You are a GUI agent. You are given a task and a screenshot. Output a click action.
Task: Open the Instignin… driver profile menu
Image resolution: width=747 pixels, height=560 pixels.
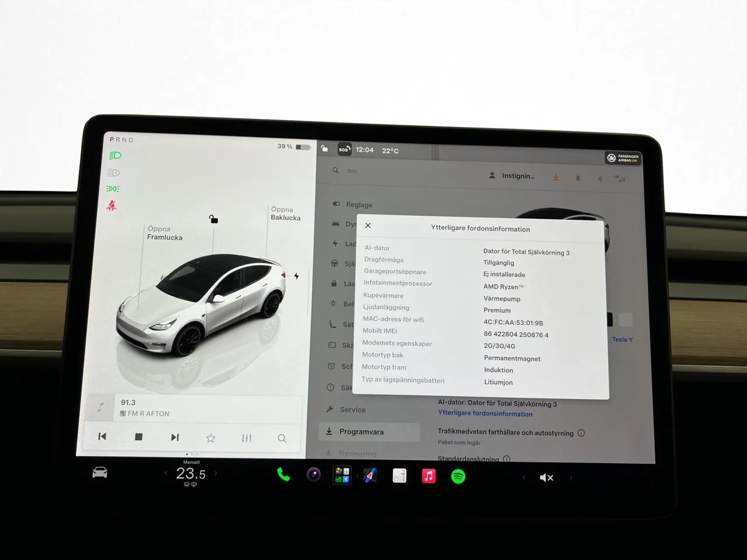tap(512, 176)
